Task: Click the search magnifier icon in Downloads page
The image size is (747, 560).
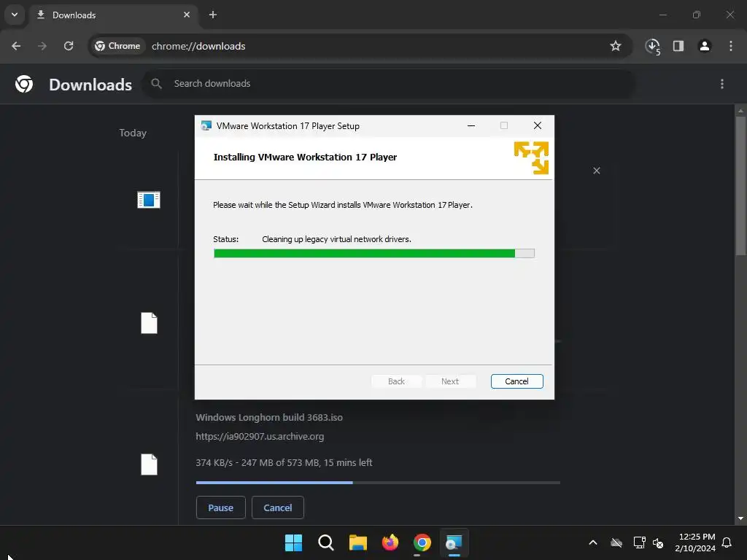Action: (156, 84)
